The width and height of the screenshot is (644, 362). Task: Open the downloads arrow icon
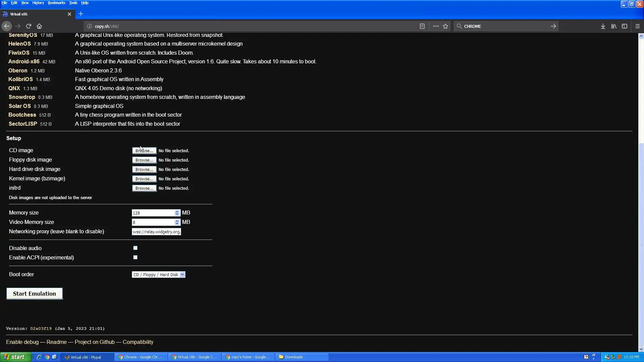603,26
